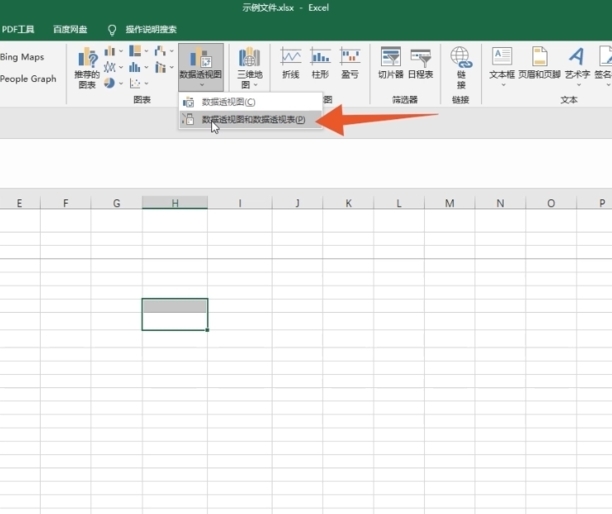The height and width of the screenshot is (514, 612).
Task: Insert a line sparkline (折线)
Action: point(291,63)
